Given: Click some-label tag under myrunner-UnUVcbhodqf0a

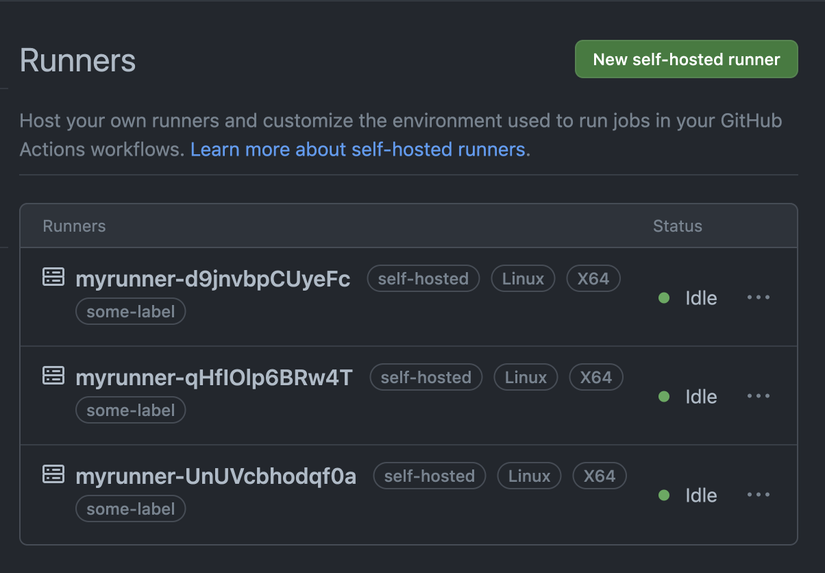Looking at the screenshot, I should pyautogui.click(x=130, y=509).
